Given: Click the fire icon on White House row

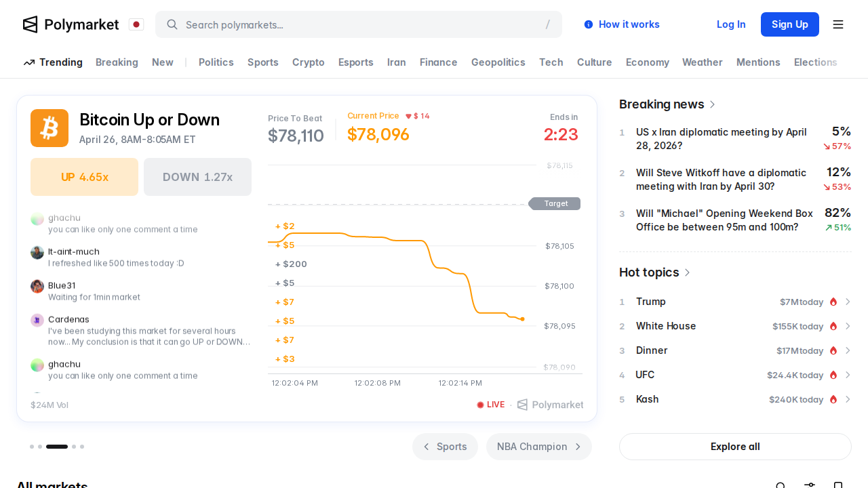Looking at the screenshot, I should tap(833, 326).
